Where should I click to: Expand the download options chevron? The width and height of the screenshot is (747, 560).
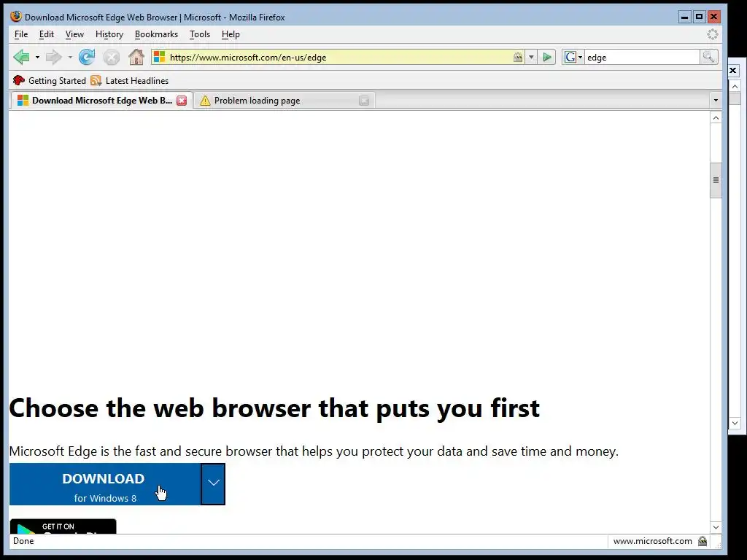point(213,484)
